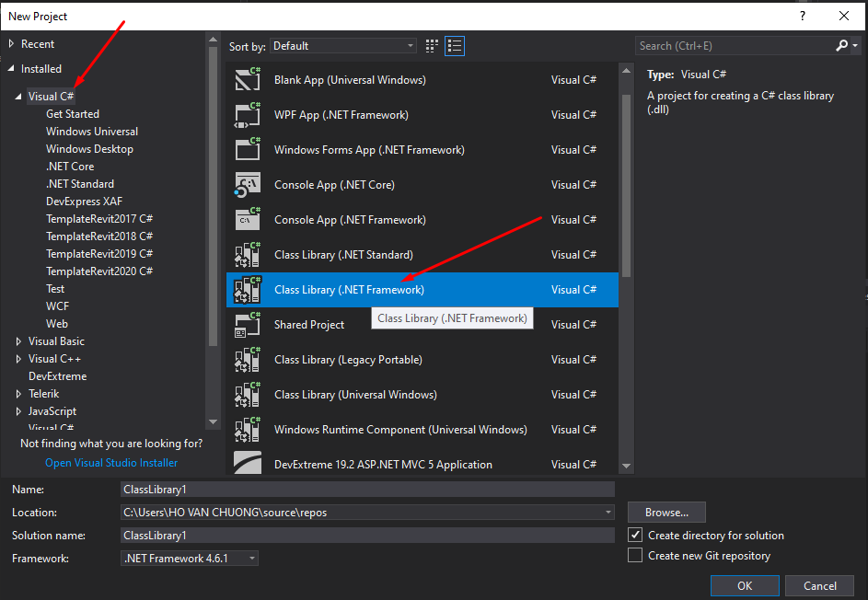Click the Browse button

pyautogui.click(x=666, y=513)
